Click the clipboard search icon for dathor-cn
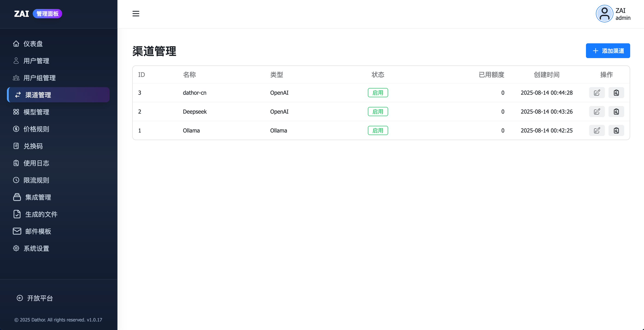This screenshot has height=330, width=644. coord(616,93)
